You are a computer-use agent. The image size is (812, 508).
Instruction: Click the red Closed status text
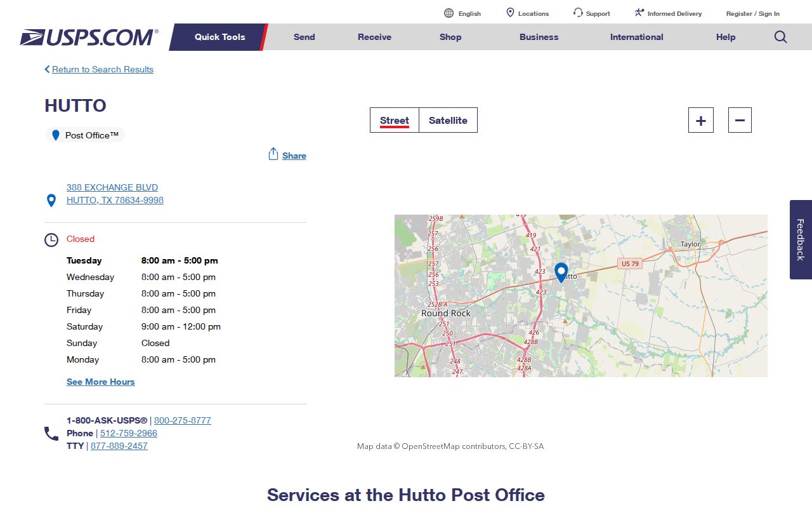(81, 239)
